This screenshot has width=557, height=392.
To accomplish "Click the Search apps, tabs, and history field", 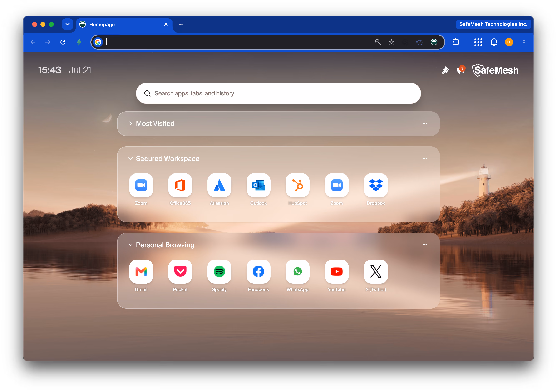I will tap(278, 93).
